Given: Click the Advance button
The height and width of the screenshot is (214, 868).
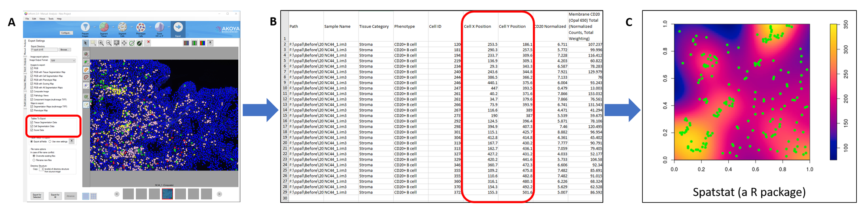Looking at the screenshot, I should click(x=70, y=196).
